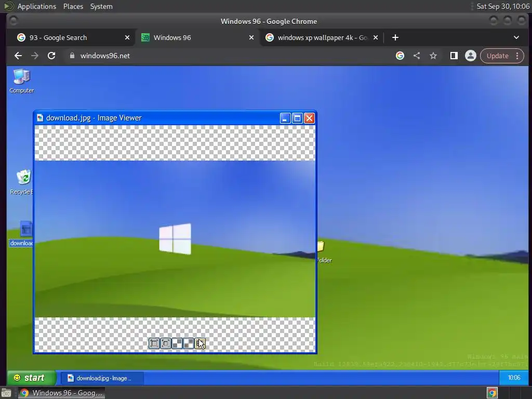The height and width of the screenshot is (399, 532).
Task: Close the download.jpg Image Viewer window
Action: (309, 118)
